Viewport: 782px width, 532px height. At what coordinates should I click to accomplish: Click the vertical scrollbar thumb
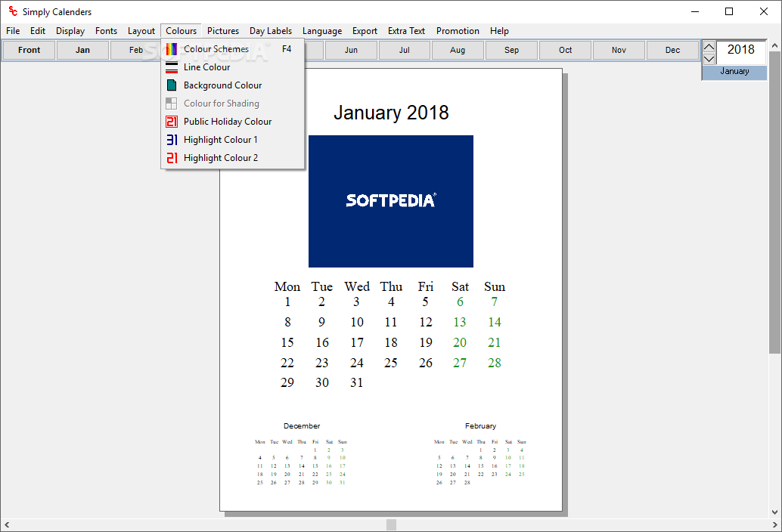pos(774,201)
